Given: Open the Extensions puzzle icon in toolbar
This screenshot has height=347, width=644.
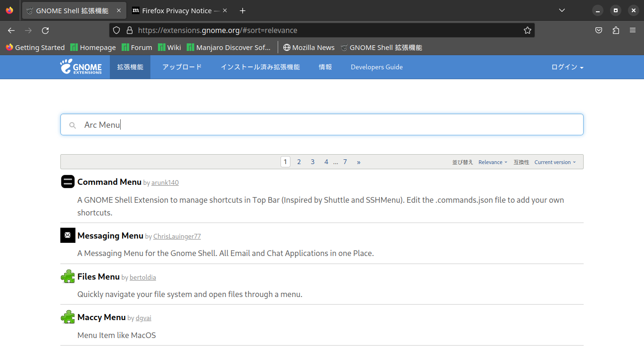Looking at the screenshot, I should [x=616, y=30].
